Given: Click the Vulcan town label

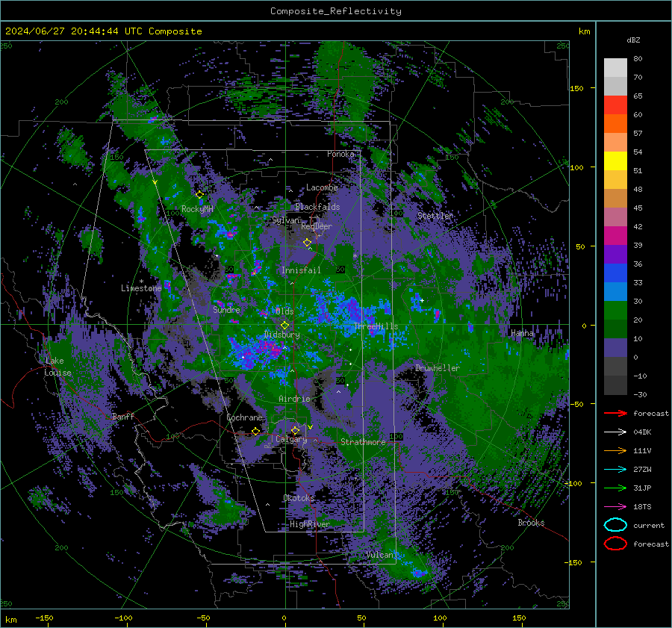Looking at the screenshot, I should [379, 555].
